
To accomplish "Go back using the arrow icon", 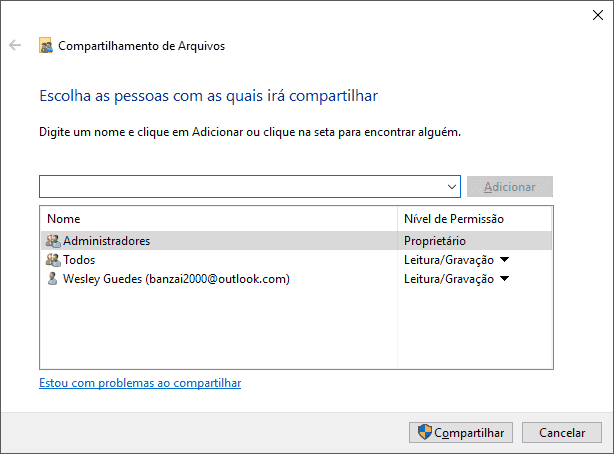I will tap(15, 45).
